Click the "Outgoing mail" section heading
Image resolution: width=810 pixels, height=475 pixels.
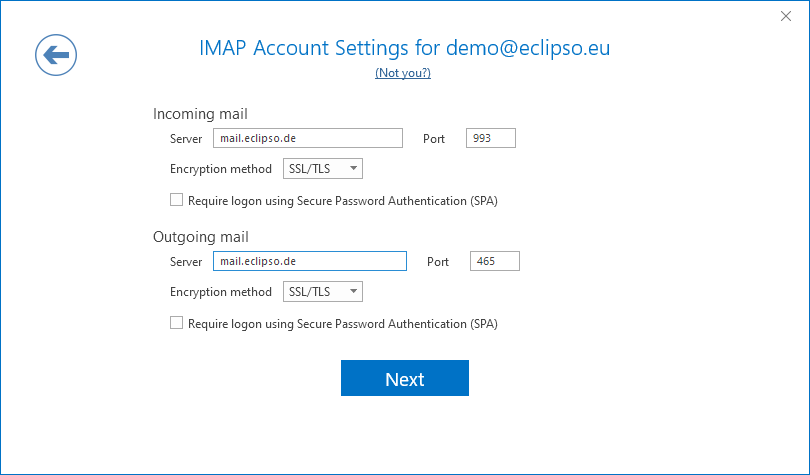(200, 237)
